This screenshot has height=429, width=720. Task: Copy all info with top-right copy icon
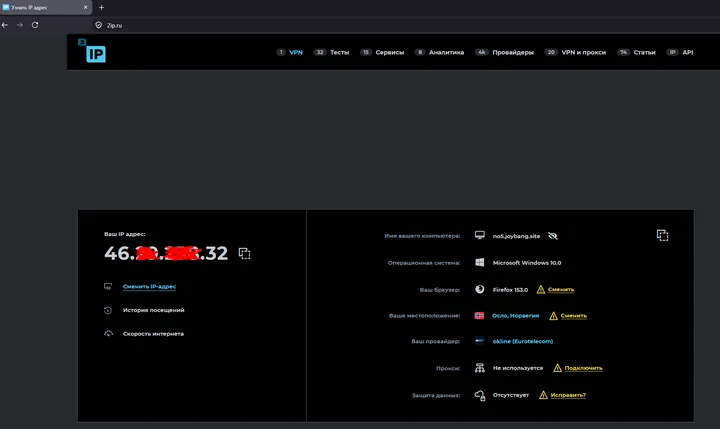pos(662,236)
